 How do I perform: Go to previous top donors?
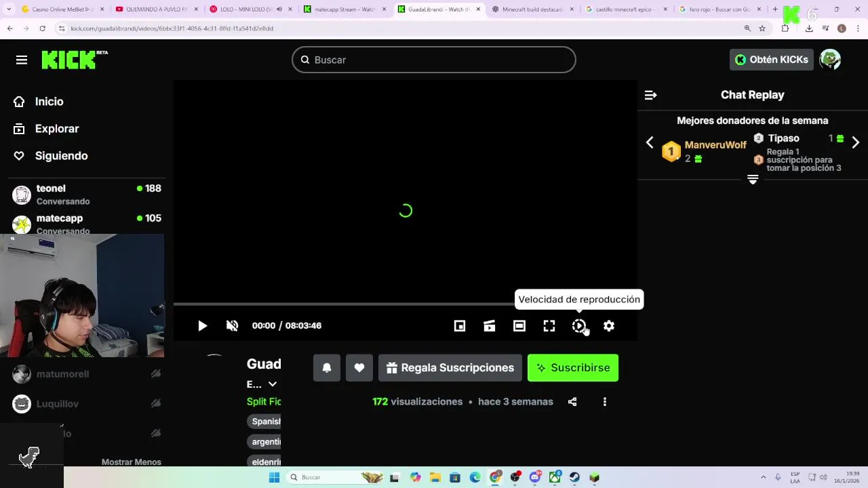tap(650, 142)
